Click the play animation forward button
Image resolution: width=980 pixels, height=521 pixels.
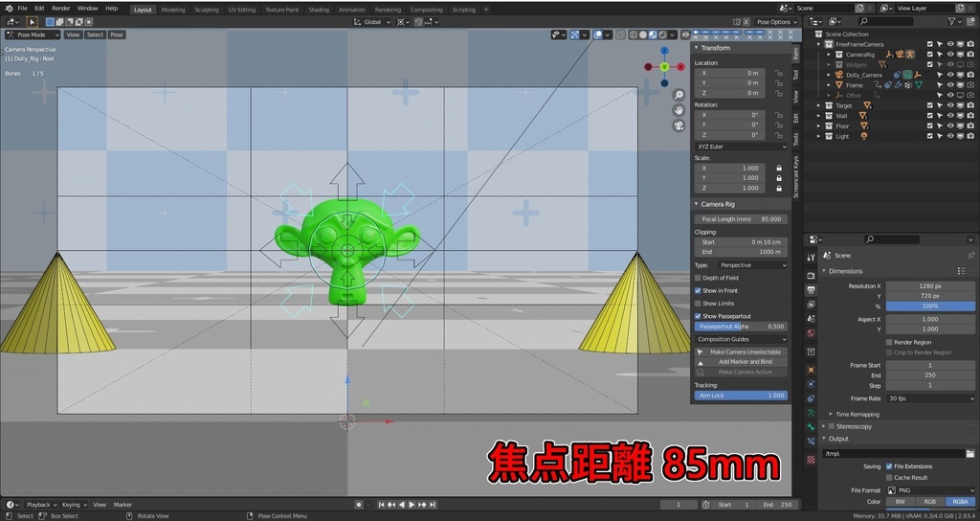(412, 505)
